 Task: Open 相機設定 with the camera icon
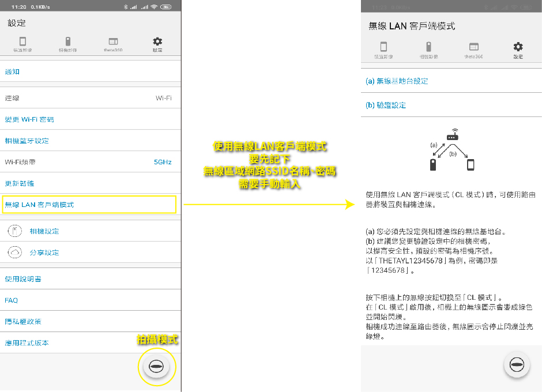tap(16, 231)
